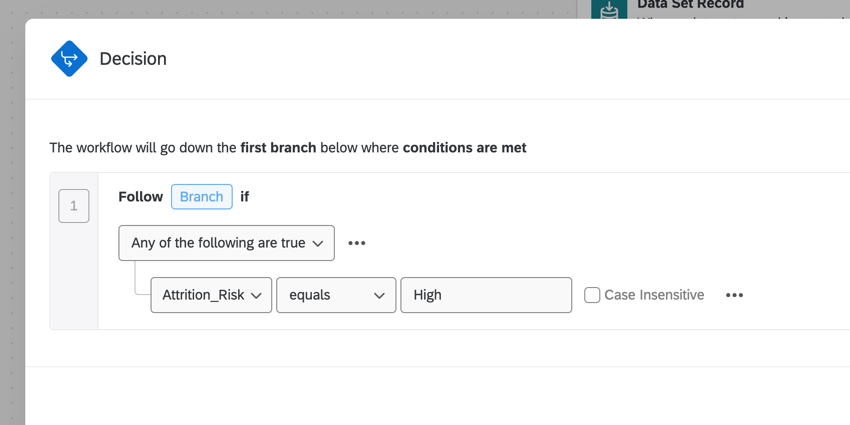
Task: Click the blue Decision diamond icon
Action: click(69, 59)
